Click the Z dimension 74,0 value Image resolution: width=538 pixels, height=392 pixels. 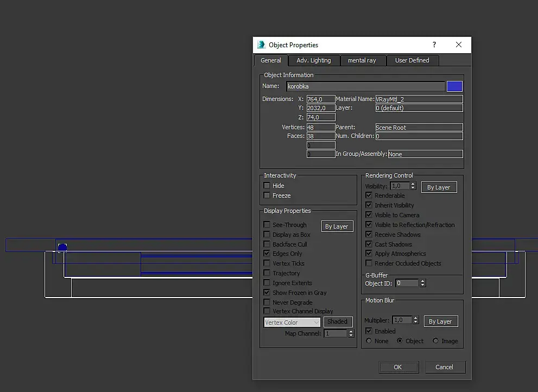[321, 117]
